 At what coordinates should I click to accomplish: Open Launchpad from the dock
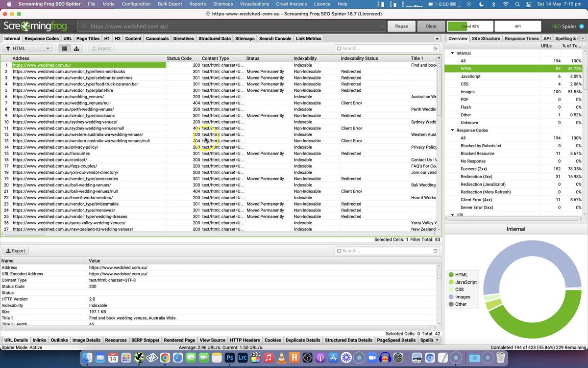(126, 358)
